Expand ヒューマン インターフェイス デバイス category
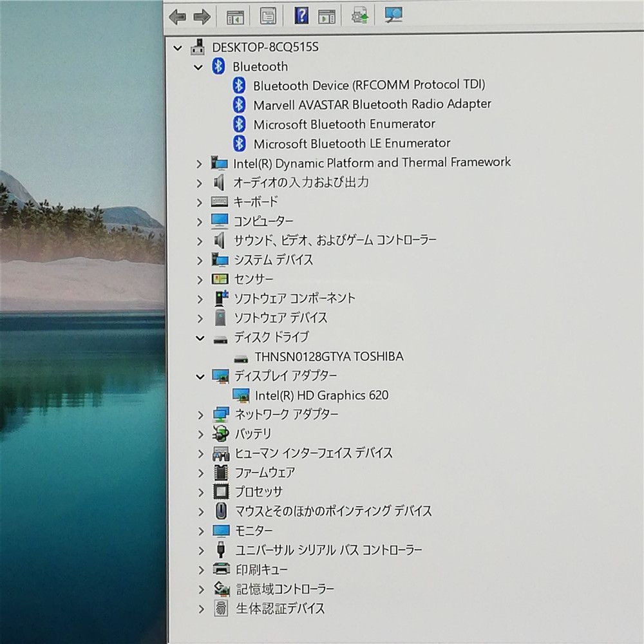 point(201,454)
